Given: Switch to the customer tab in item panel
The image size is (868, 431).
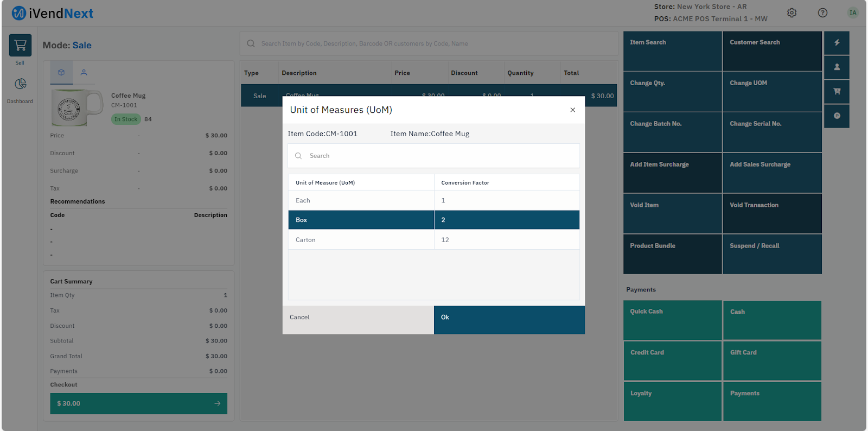Looking at the screenshot, I should (x=84, y=72).
